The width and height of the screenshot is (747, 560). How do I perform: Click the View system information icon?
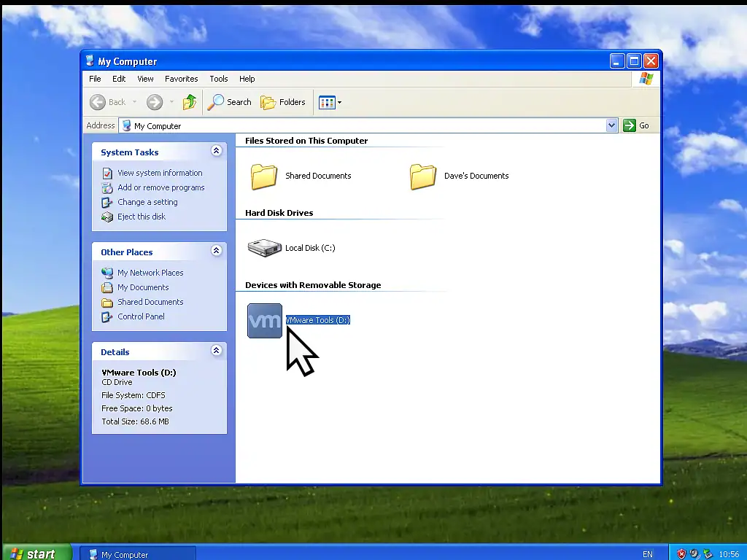point(107,174)
